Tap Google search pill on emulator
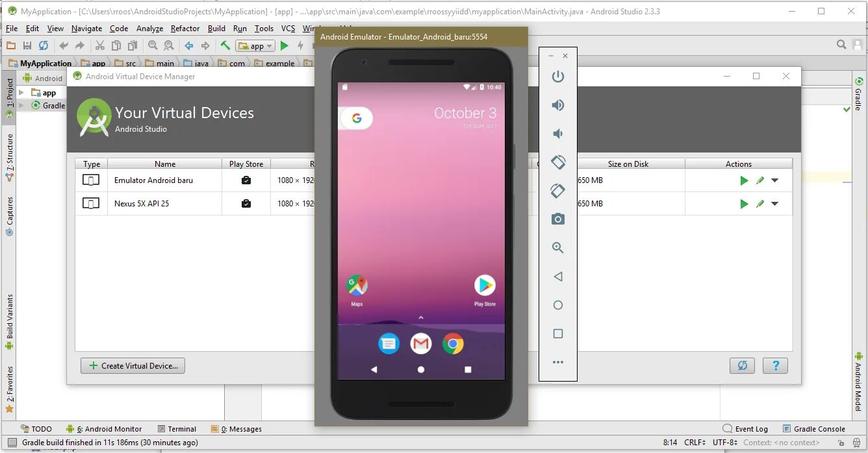This screenshot has height=453, width=868. point(356,118)
